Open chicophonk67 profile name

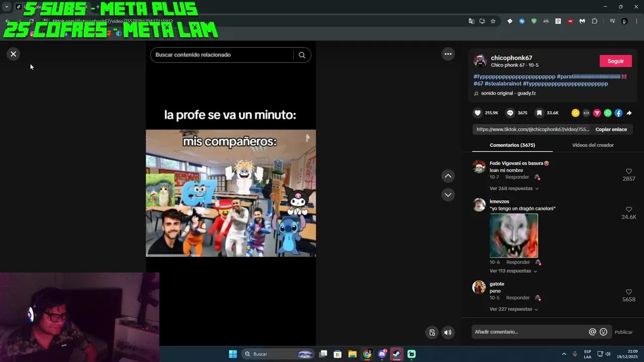click(511, 58)
